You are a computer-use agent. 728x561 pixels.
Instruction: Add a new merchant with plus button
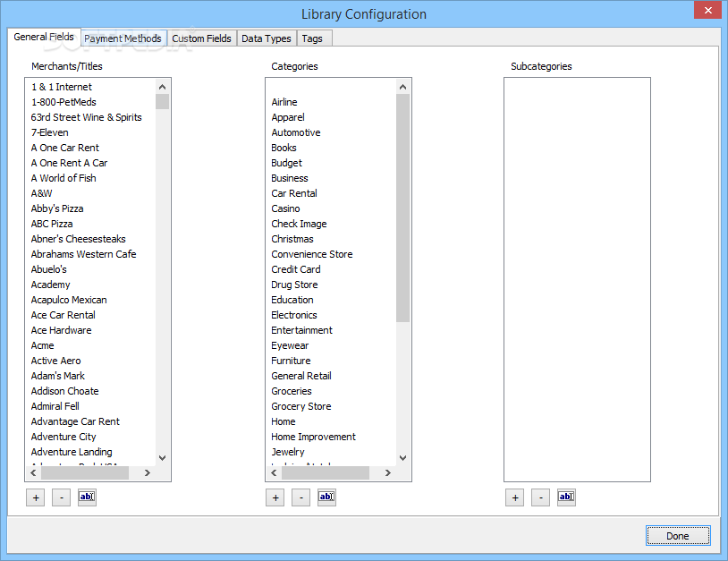[x=36, y=497]
